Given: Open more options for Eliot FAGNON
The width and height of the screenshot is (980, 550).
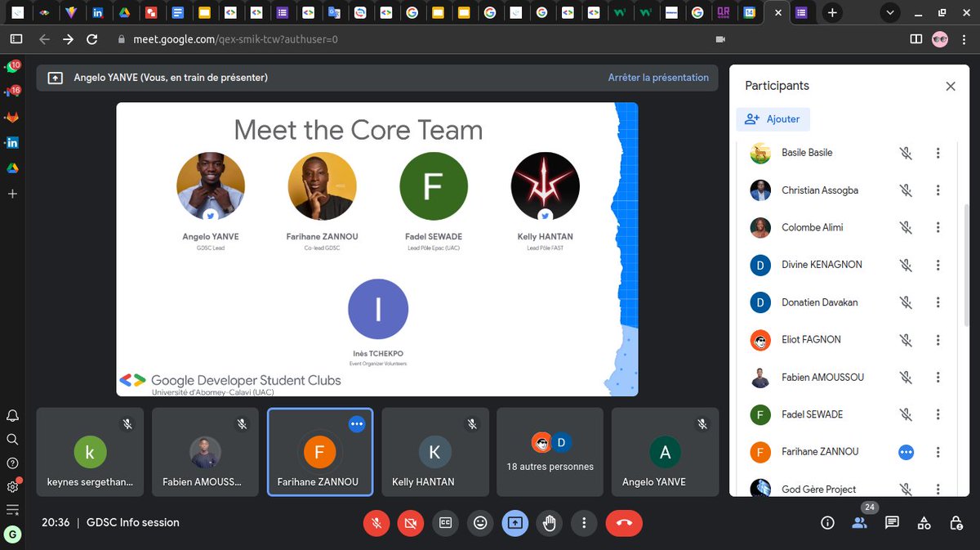Looking at the screenshot, I should 938,340.
